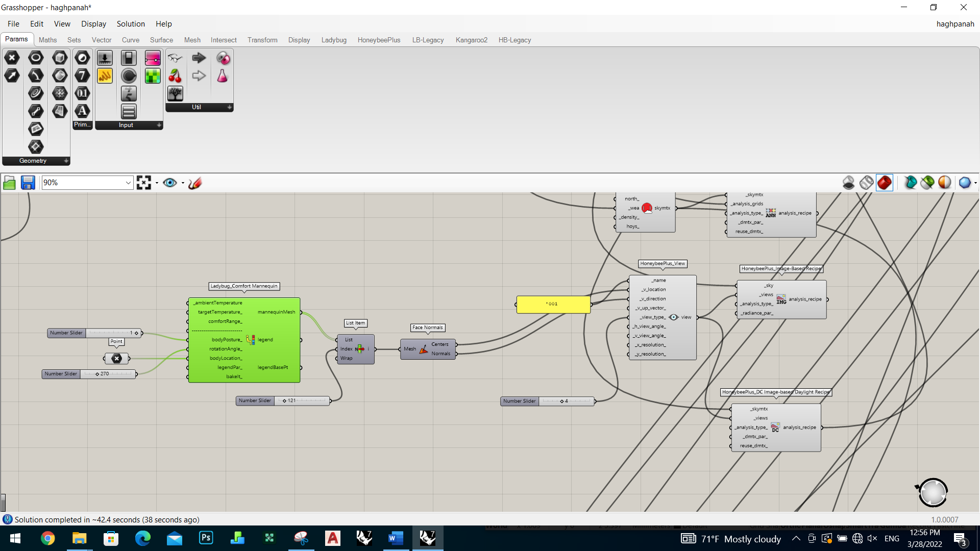Choose the yellow Panel input icon
This screenshot has width=980, height=551.
[105, 76]
